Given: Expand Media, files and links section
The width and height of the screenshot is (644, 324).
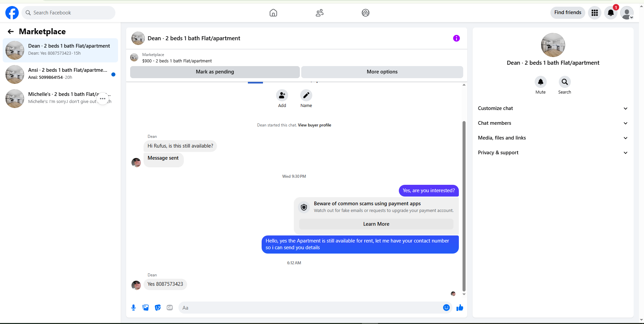Looking at the screenshot, I should pos(553,138).
